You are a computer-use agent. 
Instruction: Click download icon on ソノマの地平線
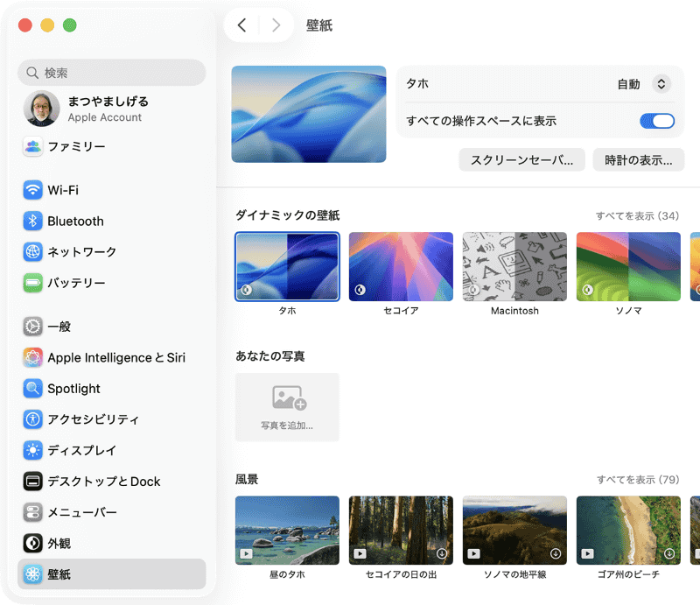pyautogui.click(x=556, y=553)
